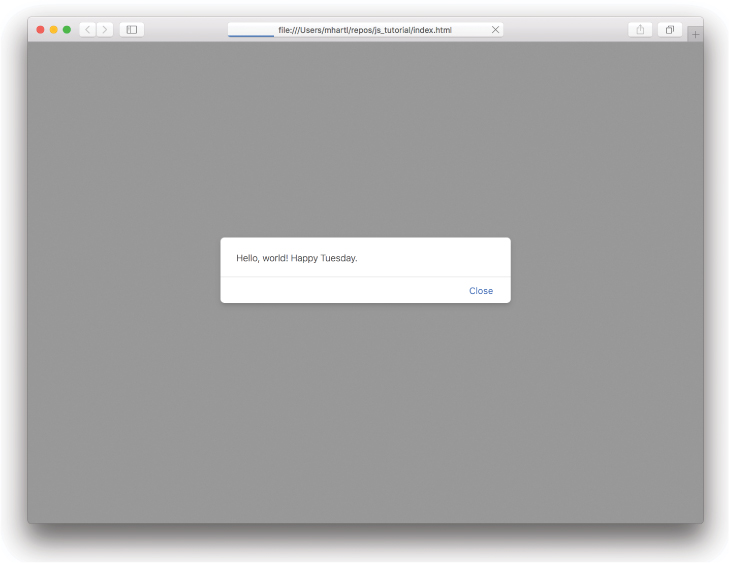
Task: Go forward to the next page
Action: (x=105, y=30)
